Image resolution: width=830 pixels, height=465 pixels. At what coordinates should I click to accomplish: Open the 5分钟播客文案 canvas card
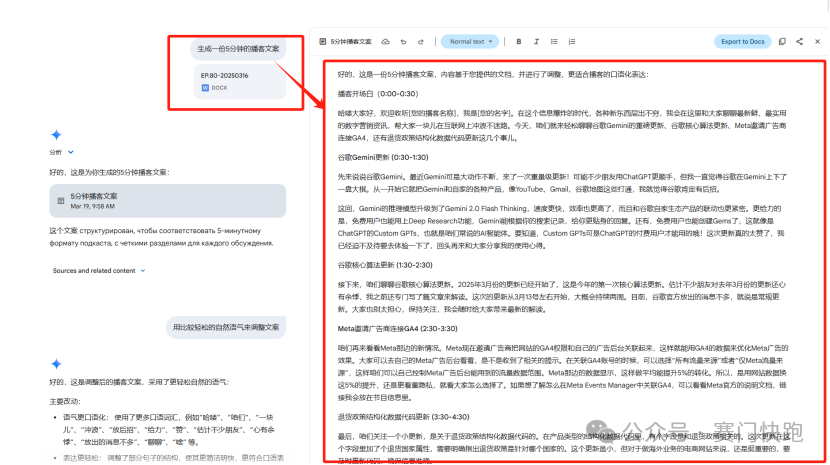click(x=168, y=201)
